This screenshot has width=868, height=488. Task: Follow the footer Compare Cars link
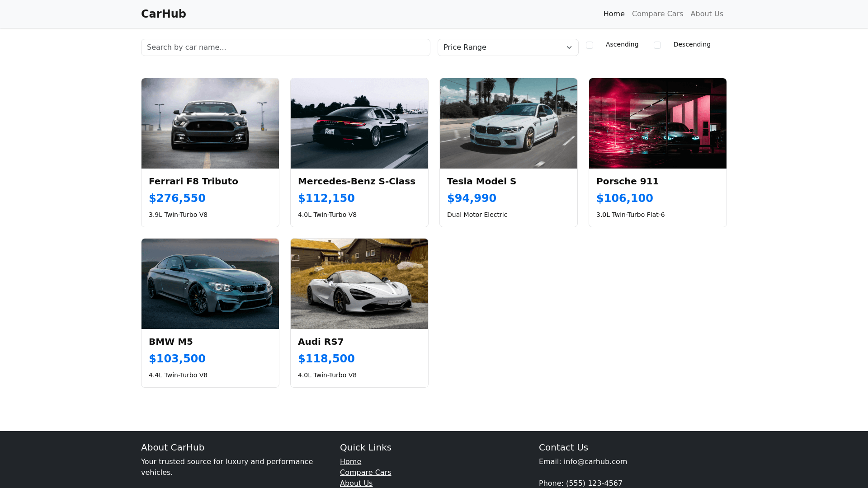coord(365,472)
